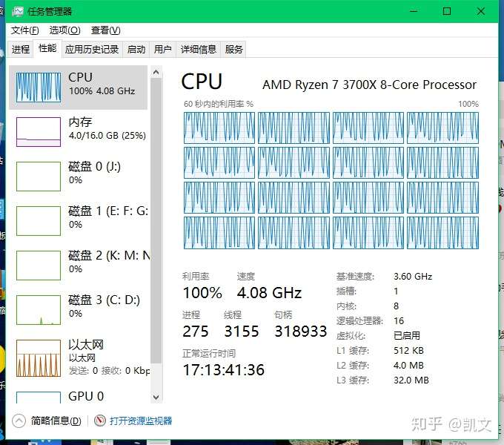Click the Task Manager title bar icon
The width and height of the screenshot is (504, 445).
point(17,12)
